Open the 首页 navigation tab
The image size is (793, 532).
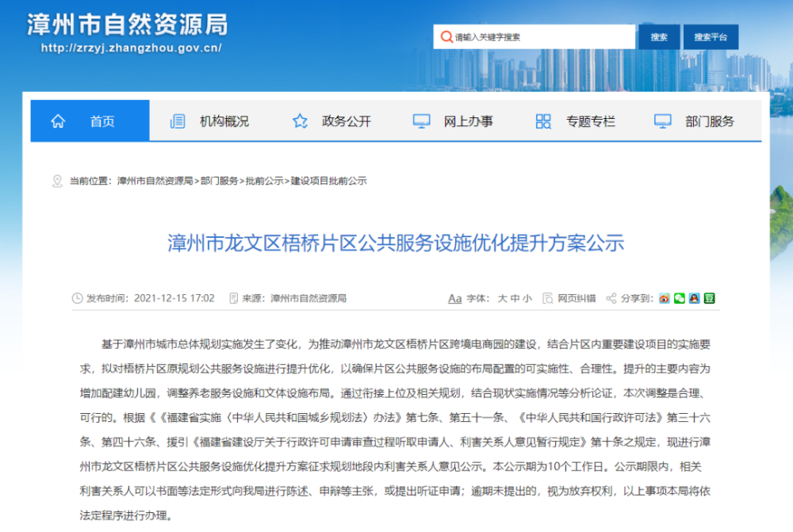click(90, 121)
